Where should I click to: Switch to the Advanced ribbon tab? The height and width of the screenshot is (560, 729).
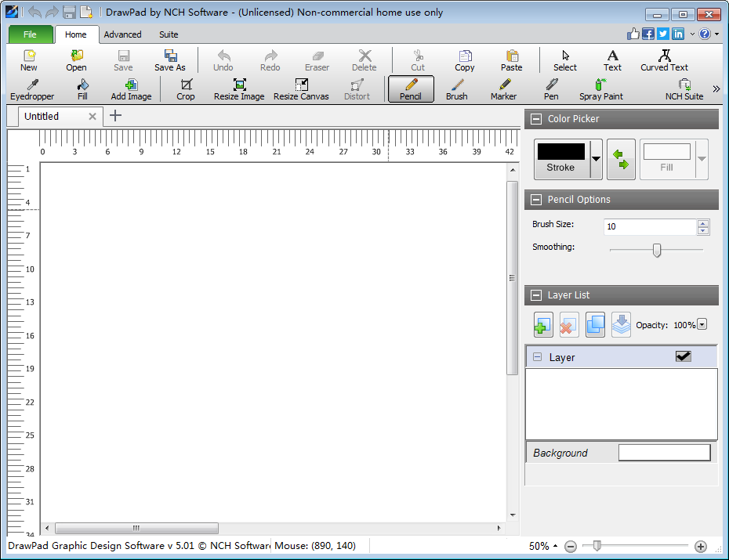(123, 34)
